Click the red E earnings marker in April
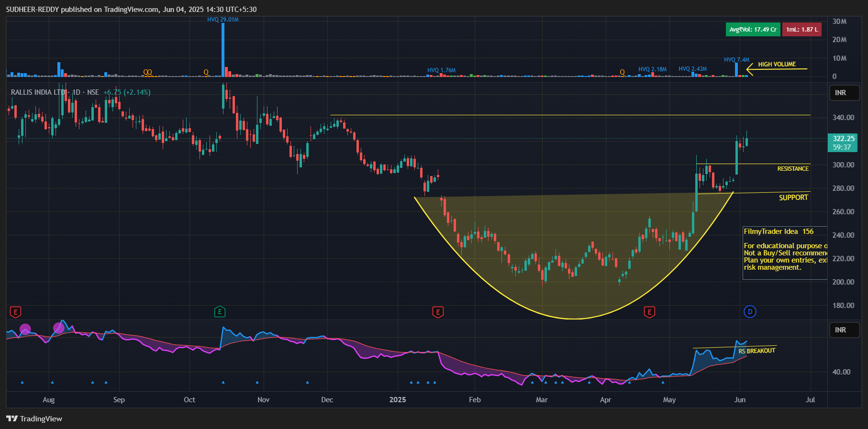This screenshot has height=429, width=868. pyautogui.click(x=649, y=312)
